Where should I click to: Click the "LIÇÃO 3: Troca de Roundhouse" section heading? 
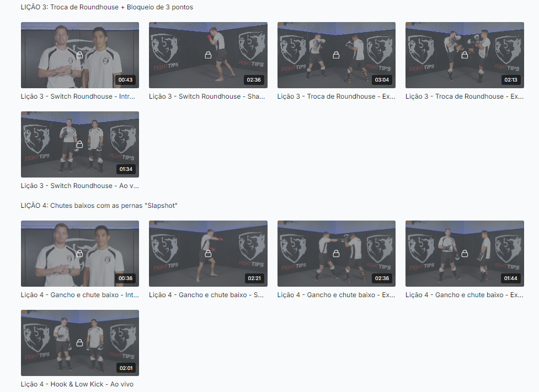point(106,7)
